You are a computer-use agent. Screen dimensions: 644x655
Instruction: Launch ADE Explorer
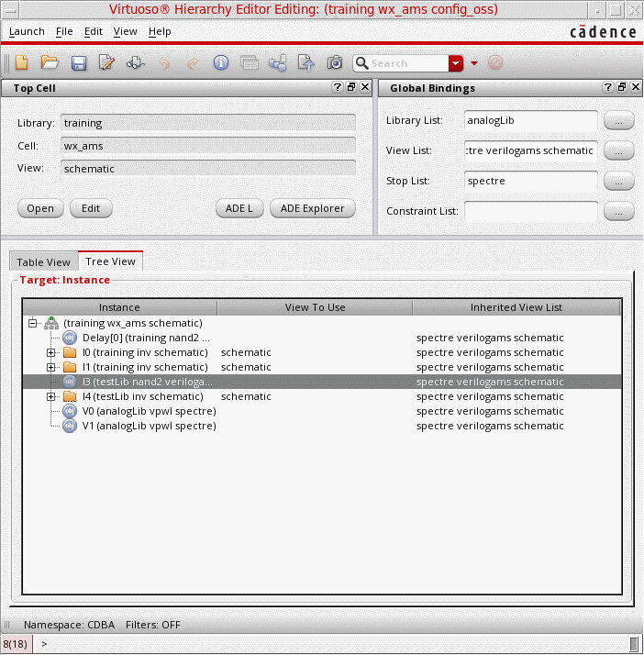(x=313, y=208)
